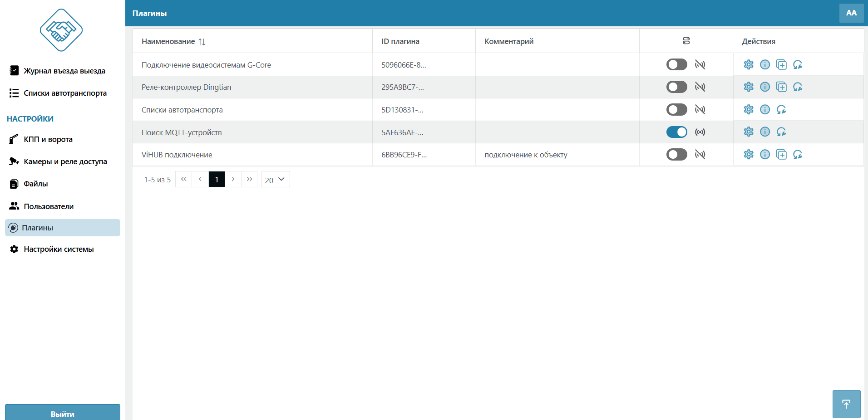This screenshot has height=420, width=868.
Task: Click scroll-to-top arrow button
Action: point(846,404)
